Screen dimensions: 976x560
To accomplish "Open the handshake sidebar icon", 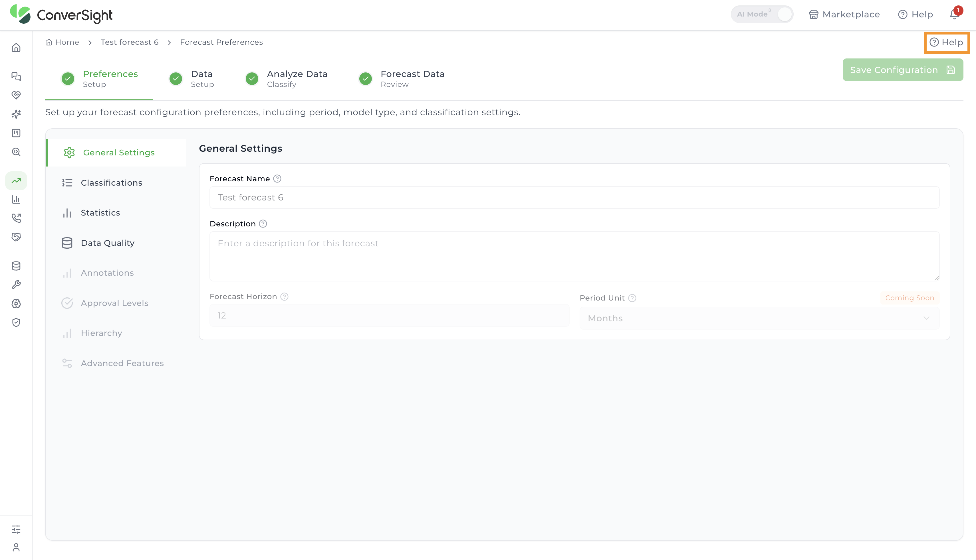I will (16, 237).
